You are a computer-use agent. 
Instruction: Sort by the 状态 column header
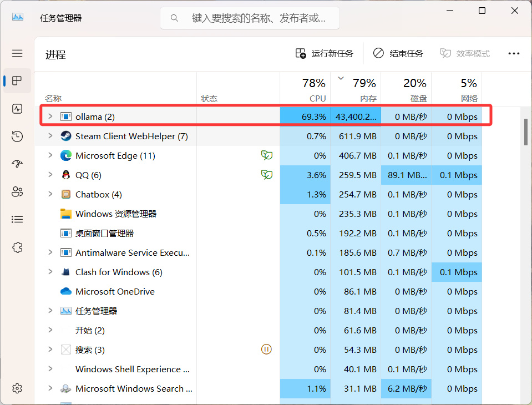[x=238, y=89]
